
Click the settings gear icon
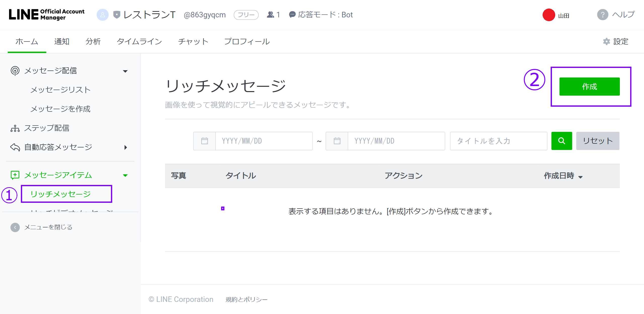coord(607,42)
